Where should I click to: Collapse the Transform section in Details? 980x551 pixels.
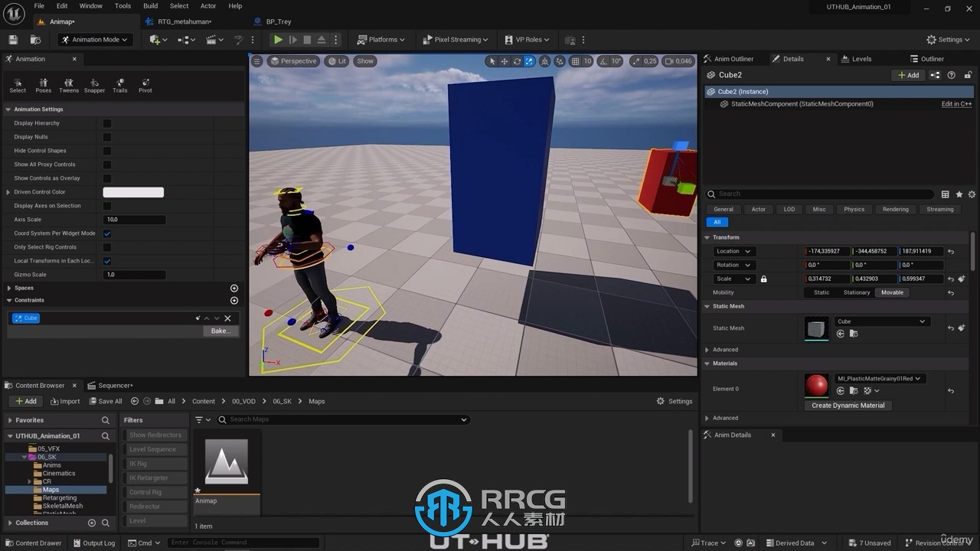tap(707, 237)
